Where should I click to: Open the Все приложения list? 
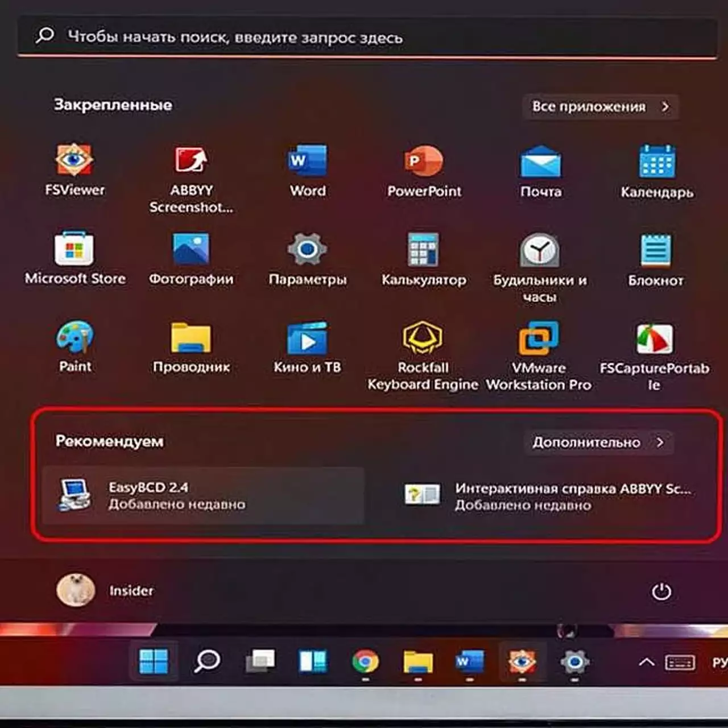click(x=601, y=107)
